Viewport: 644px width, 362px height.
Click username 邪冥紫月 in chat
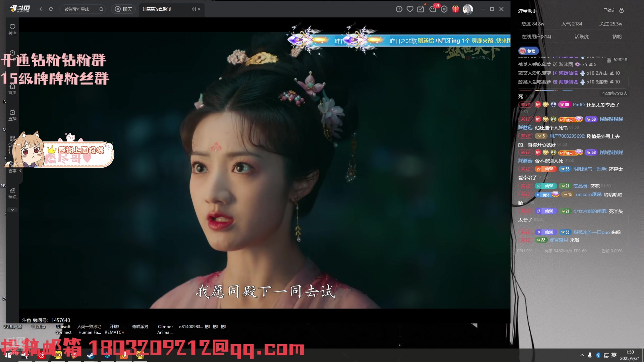pyautogui.click(x=558, y=240)
